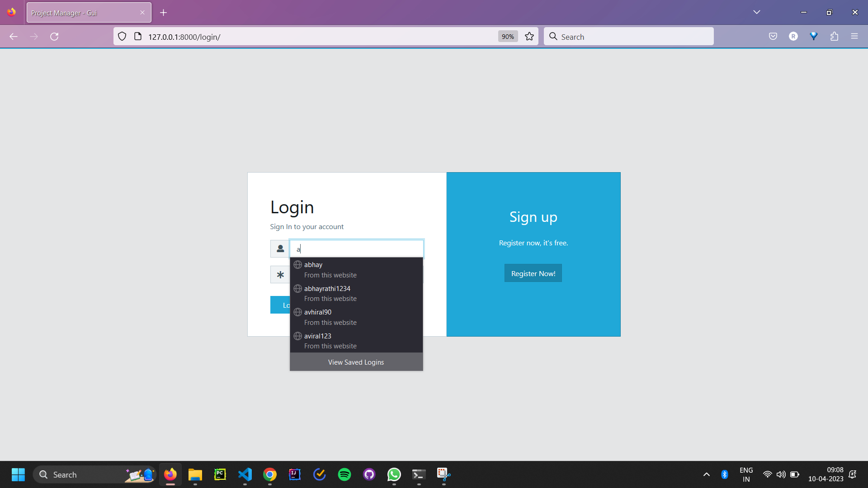Toggle the volume icon in system tray
Image resolution: width=868 pixels, height=488 pixels.
click(781, 474)
